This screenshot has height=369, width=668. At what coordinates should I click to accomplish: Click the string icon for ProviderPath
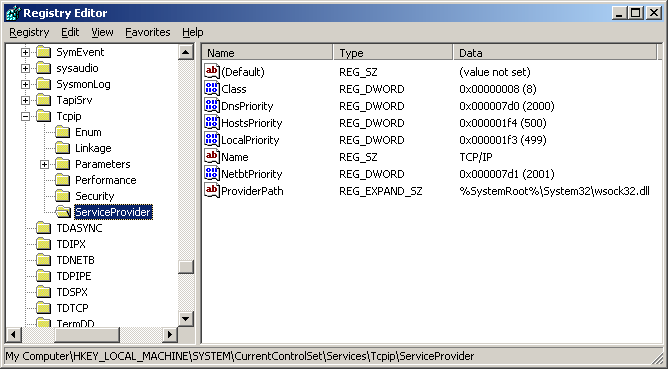[x=212, y=190]
